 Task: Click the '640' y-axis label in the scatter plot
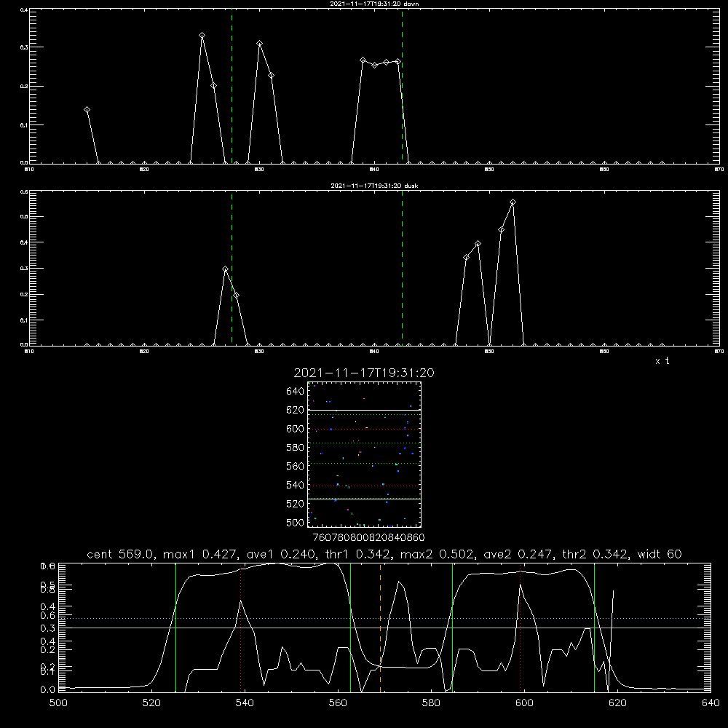[x=296, y=392]
